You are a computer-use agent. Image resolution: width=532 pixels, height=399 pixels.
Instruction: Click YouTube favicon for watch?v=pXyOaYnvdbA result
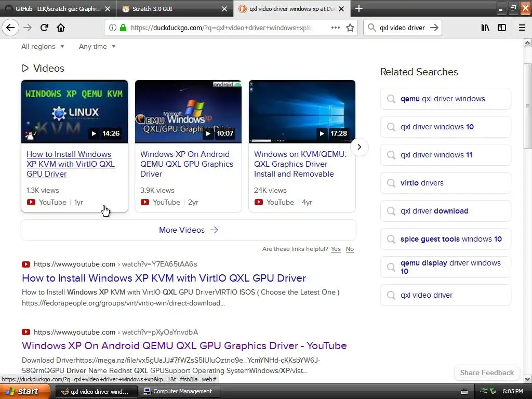point(26,332)
